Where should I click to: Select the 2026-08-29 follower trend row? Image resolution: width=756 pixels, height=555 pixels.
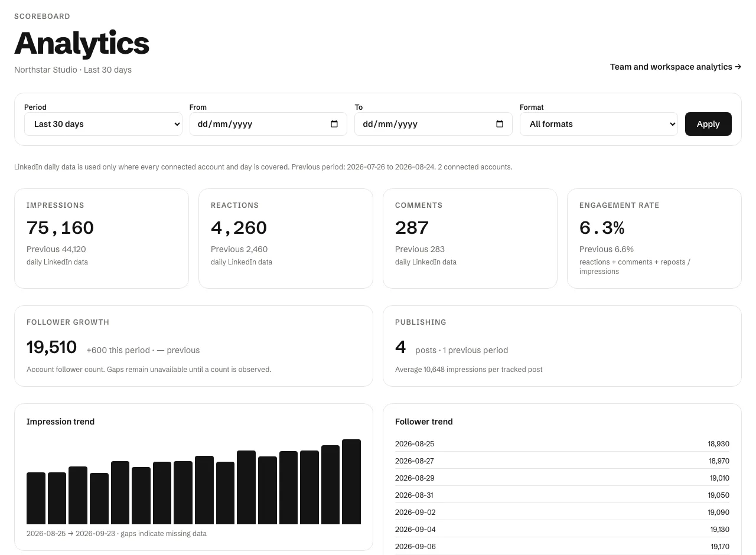pos(562,478)
